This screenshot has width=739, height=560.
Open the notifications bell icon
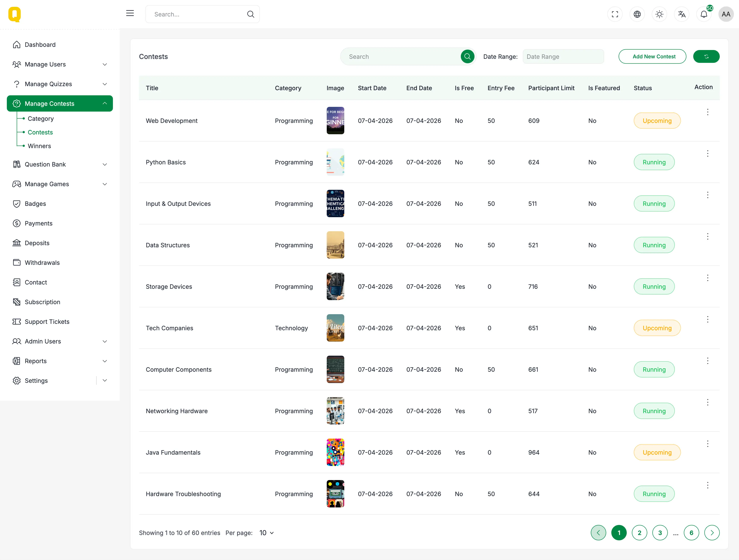point(704,14)
